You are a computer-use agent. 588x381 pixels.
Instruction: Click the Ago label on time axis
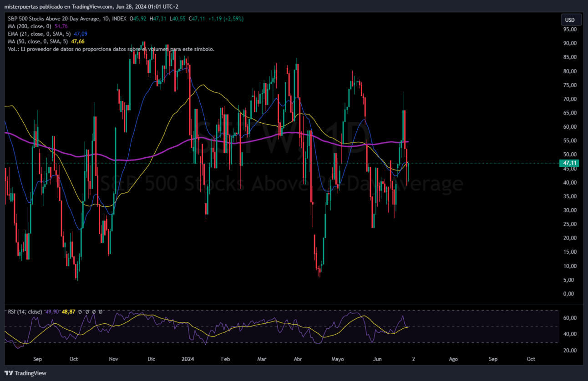[453, 359]
